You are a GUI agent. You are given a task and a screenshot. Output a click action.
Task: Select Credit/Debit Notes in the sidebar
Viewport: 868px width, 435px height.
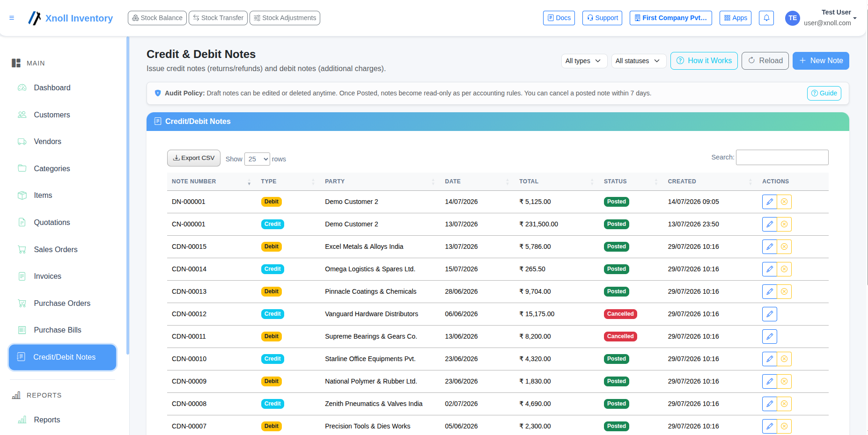(62, 357)
